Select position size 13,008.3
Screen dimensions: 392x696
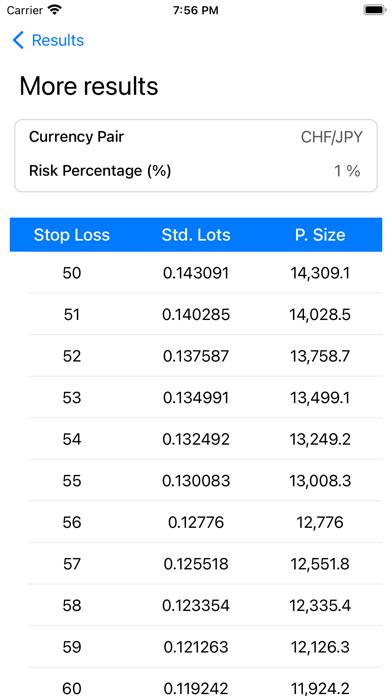click(x=320, y=481)
